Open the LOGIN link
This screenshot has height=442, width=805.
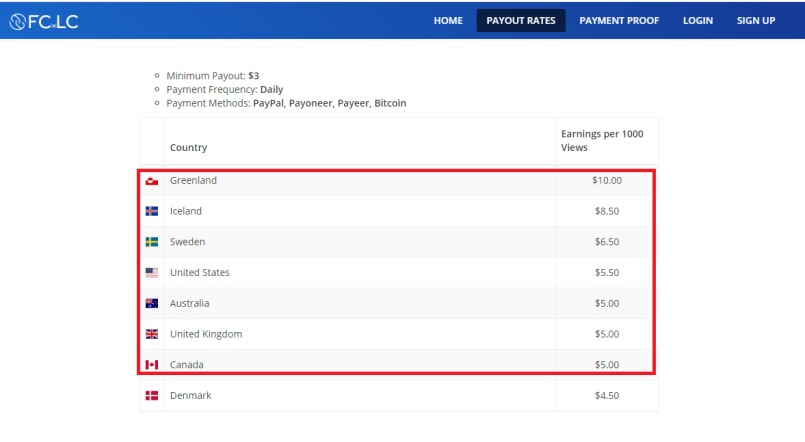point(698,21)
